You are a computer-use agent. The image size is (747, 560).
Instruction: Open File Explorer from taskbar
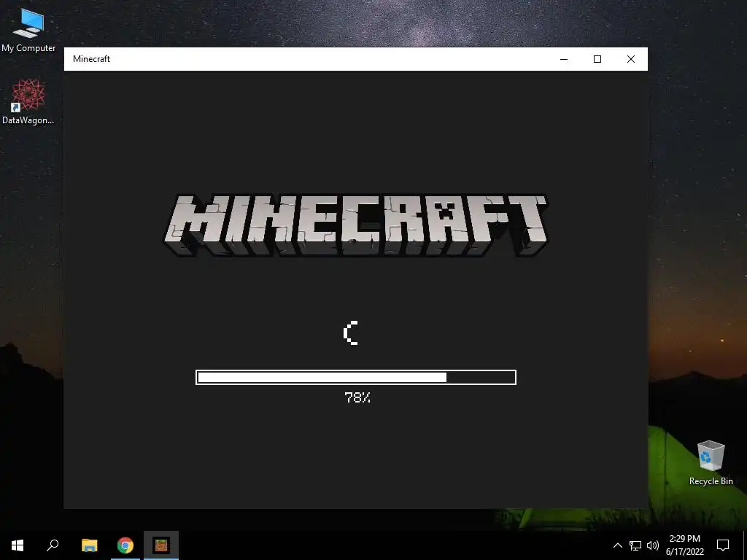pyautogui.click(x=89, y=545)
